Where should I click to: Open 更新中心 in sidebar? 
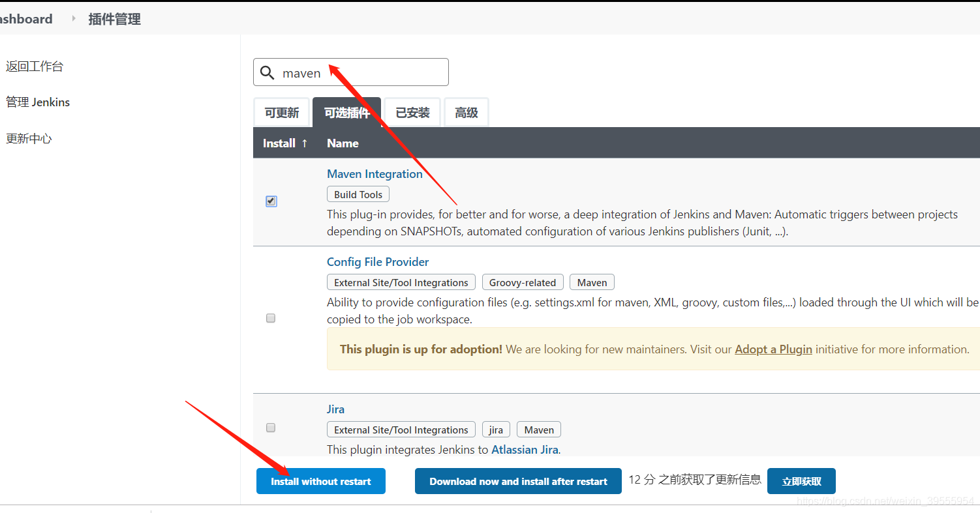tap(29, 138)
